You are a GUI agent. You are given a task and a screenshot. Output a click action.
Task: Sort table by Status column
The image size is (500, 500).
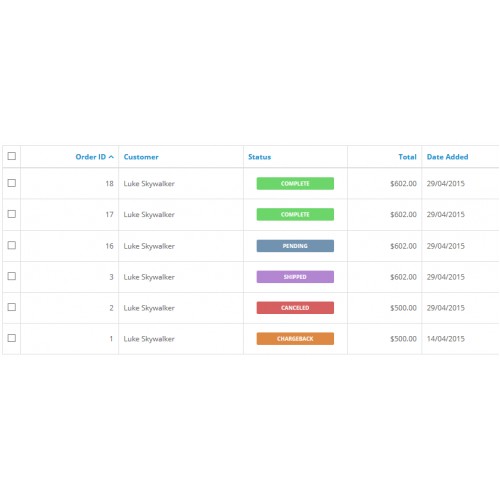coord(260,157)
